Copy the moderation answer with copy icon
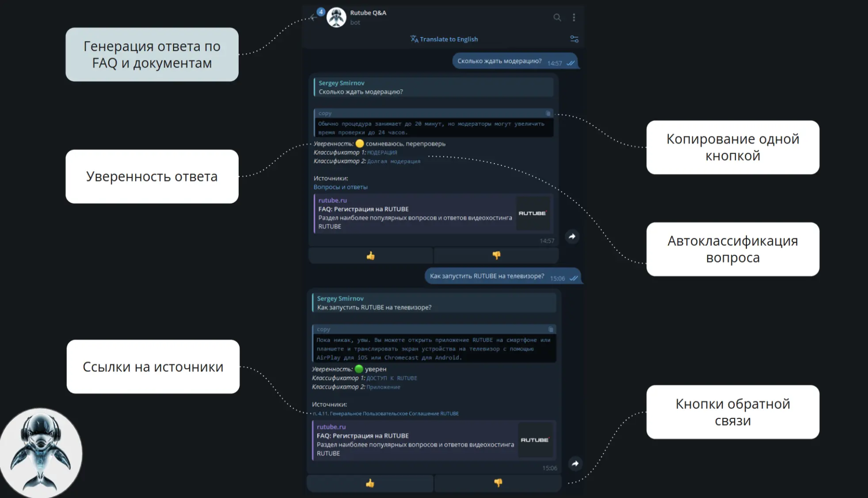Viewport: 868px width, 498px height. (x=548, y=114)
